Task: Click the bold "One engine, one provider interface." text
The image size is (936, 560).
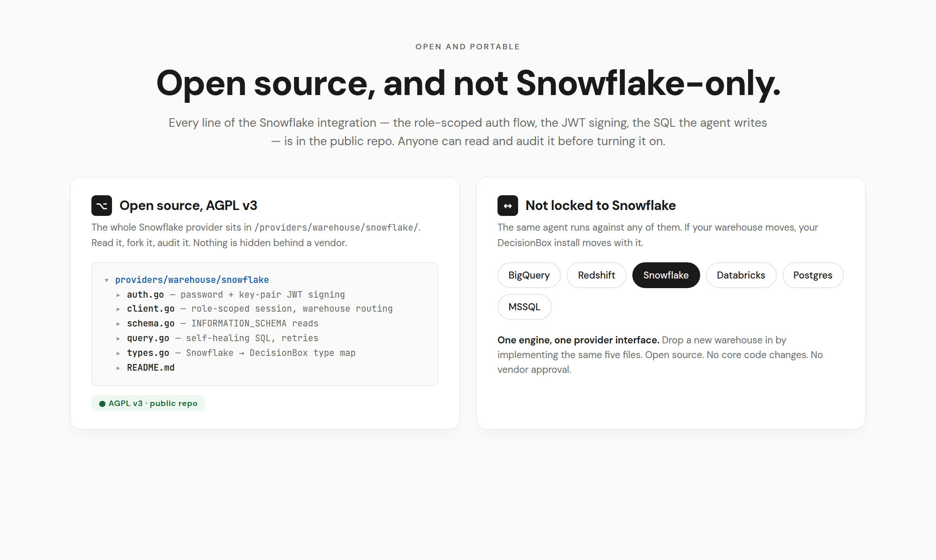Action: [578, 340]
